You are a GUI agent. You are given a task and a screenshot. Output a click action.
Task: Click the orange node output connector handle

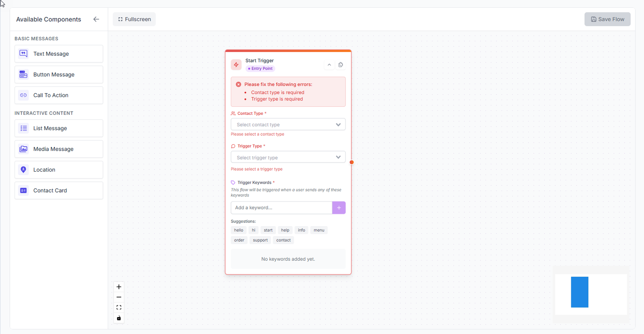(351, 162)
